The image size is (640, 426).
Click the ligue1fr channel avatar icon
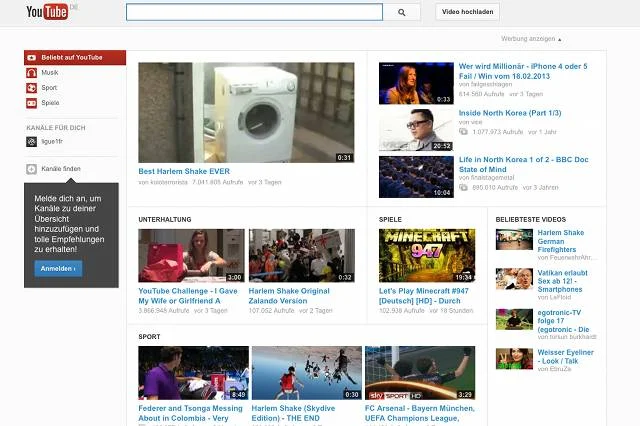click(31, 142)
